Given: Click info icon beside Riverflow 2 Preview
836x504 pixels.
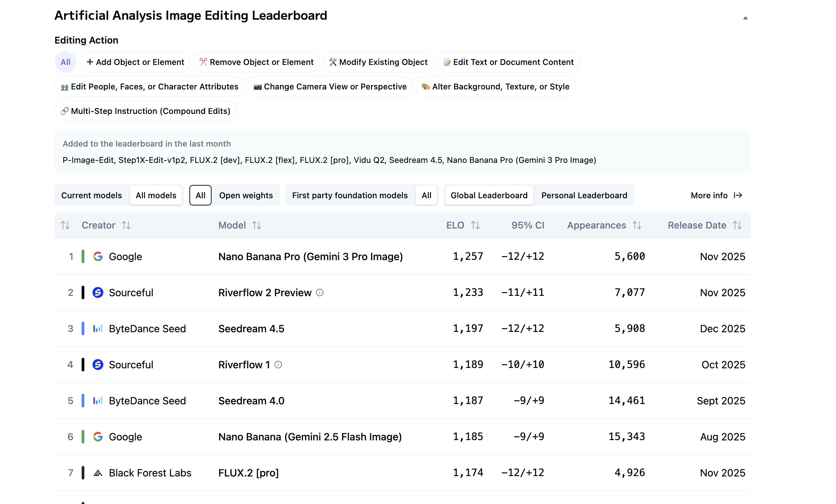Looking at the screenshot, I should coord(320,292).
